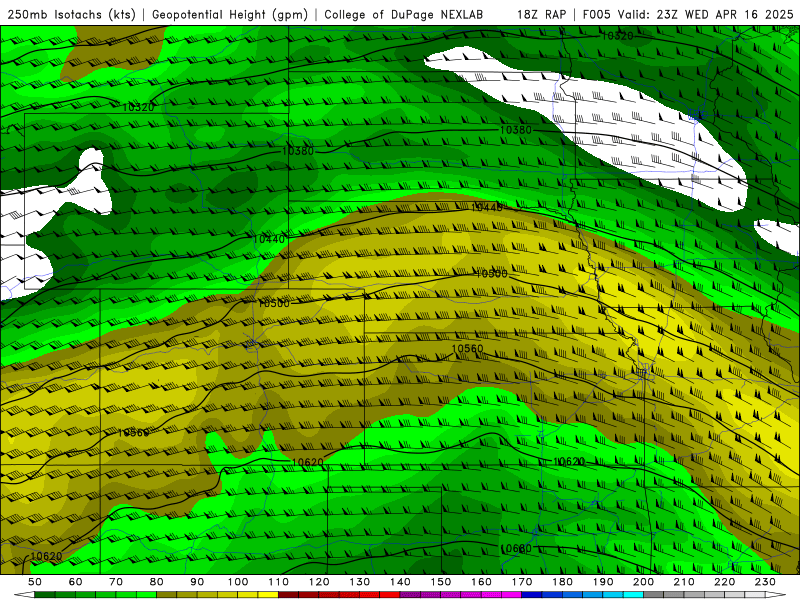Click the 210 value on color scale

[x=684, y=582]
